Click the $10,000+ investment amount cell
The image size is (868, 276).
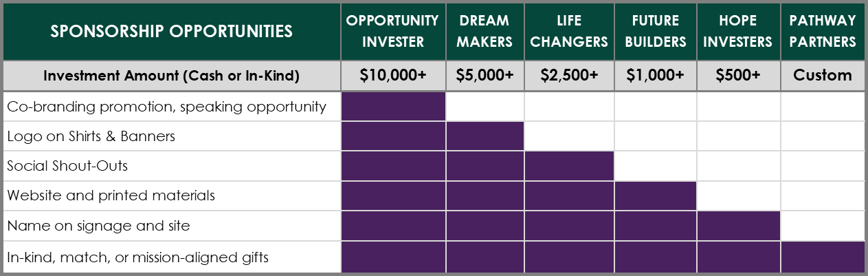click(393, 76)
